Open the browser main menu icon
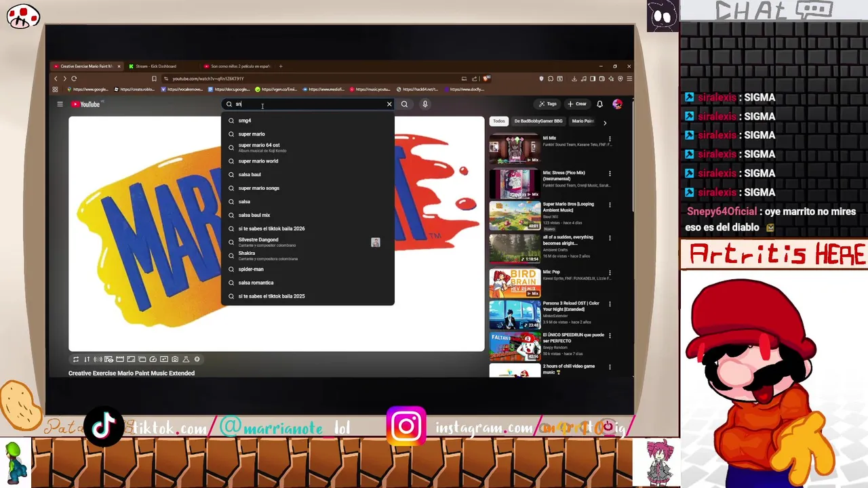The height and width of the screenshot is (488, 868). tap(629, 79)
